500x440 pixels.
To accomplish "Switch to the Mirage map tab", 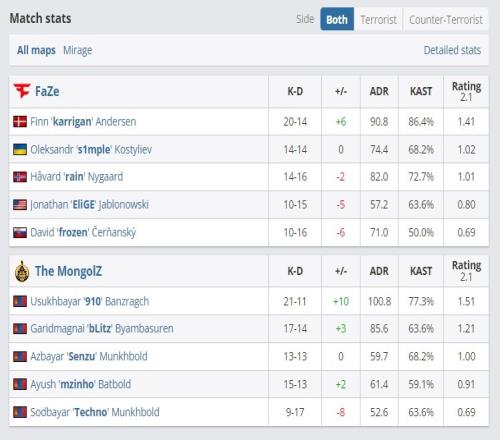I will pyautogui.click(x=78, y=50).
